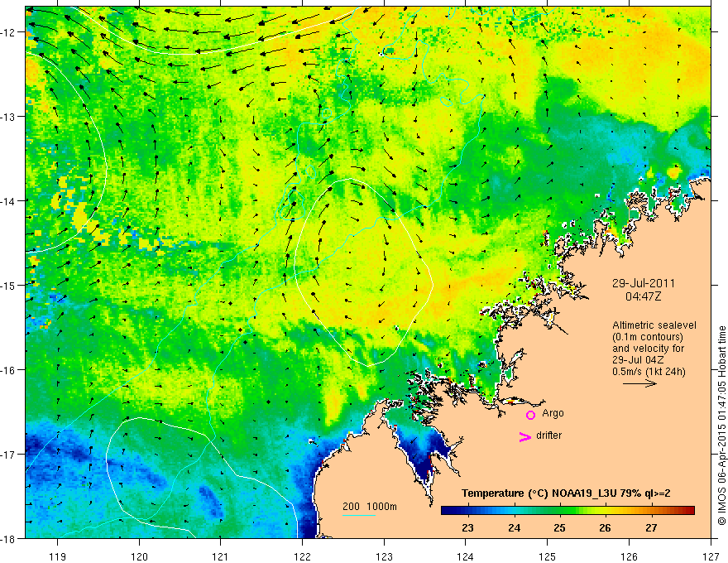Click the -13 latitude axis label

(9, 117)
